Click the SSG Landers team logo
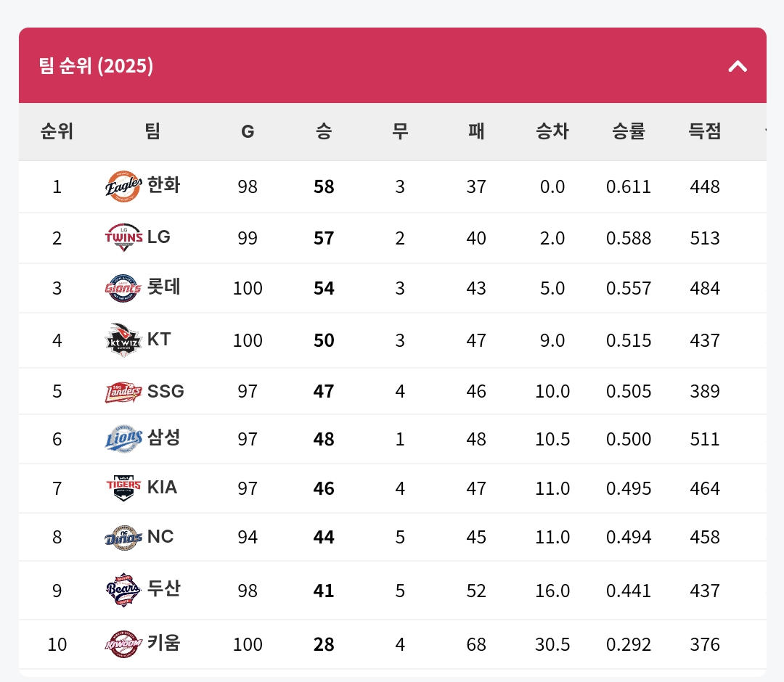This screenshot has width=784, height=682. [123, 392]
